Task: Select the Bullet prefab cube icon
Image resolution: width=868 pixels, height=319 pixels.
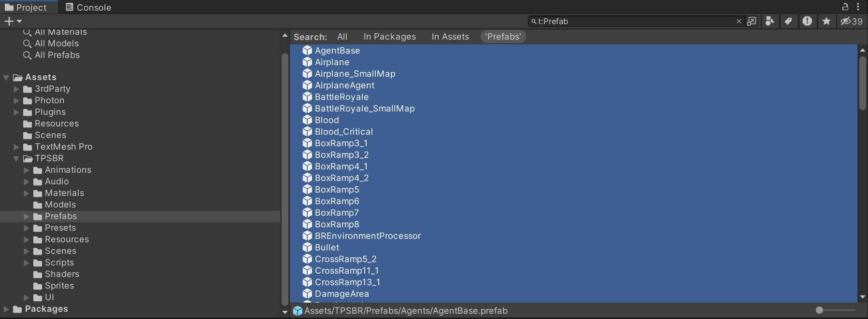Action: coord(307,248)
